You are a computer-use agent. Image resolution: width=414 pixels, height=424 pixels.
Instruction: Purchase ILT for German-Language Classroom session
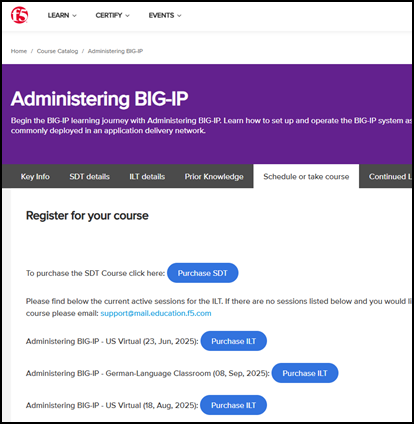pos(305,373)
